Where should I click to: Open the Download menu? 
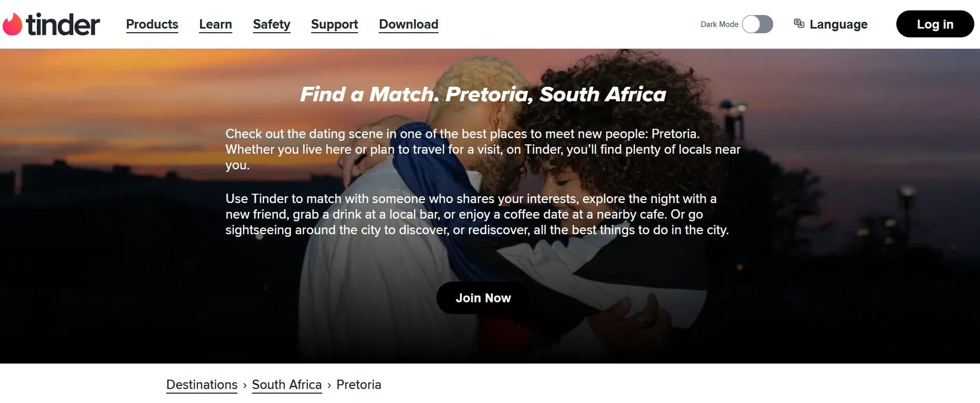[x=408, y=24]
